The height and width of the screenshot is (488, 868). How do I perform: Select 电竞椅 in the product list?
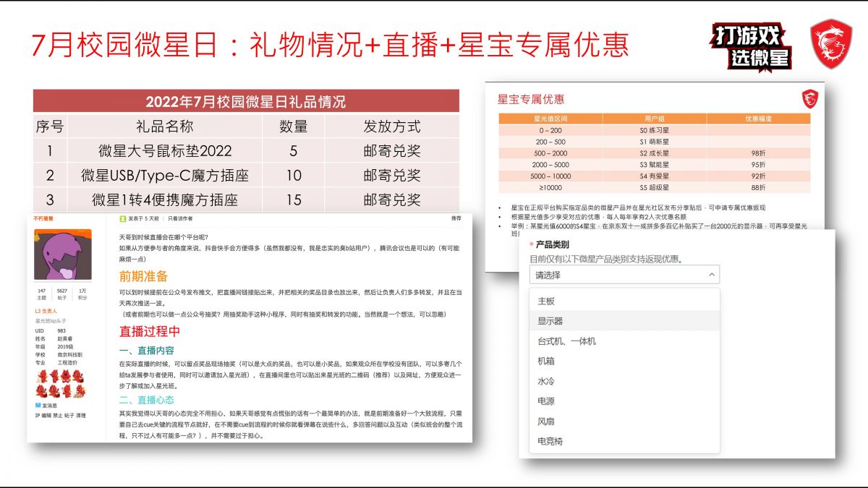coord(624,441)
